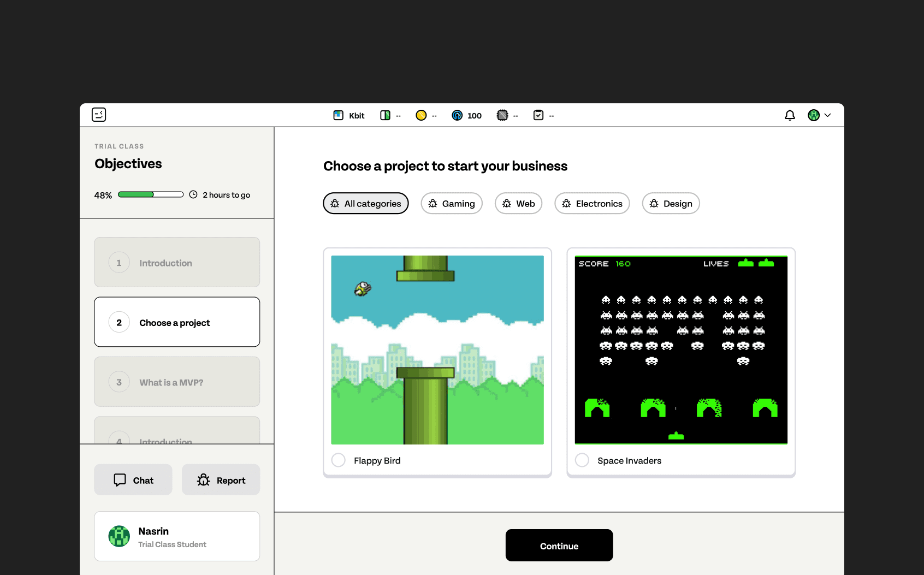Open the Chat button
This screenshot has height=575, width=924.
(x=133, y=479)
